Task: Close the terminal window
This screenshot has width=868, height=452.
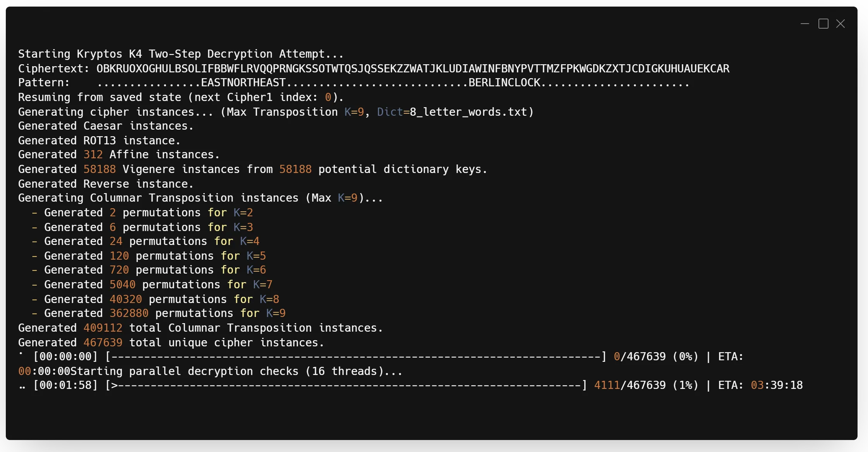Action: coord(841,24)
